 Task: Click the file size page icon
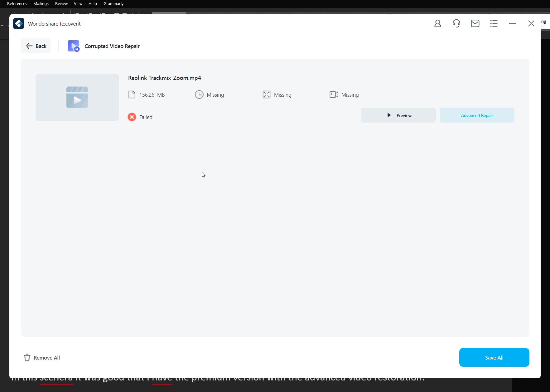[x=132, y=95]
